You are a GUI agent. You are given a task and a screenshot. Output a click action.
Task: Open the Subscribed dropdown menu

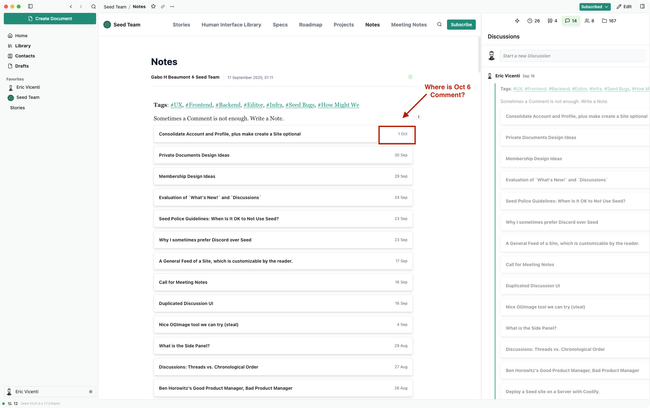594,6
